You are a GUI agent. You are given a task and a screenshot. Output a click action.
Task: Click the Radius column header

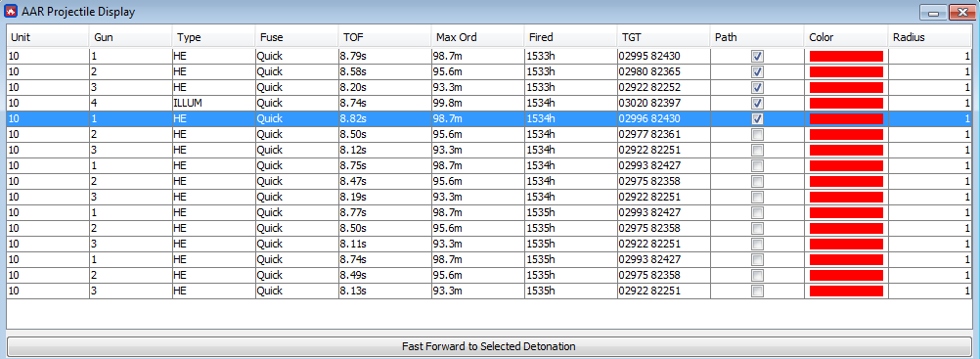point(930,37)
